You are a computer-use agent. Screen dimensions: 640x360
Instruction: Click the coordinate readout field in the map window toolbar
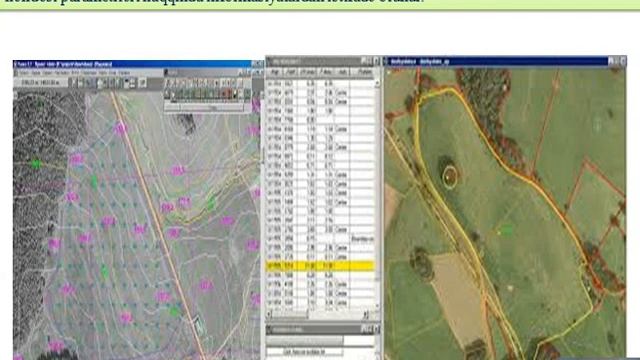point(39,82)
